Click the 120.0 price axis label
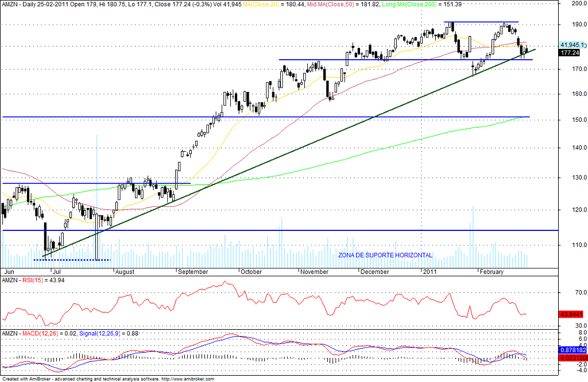588x382 pixels. pos(579,210)
